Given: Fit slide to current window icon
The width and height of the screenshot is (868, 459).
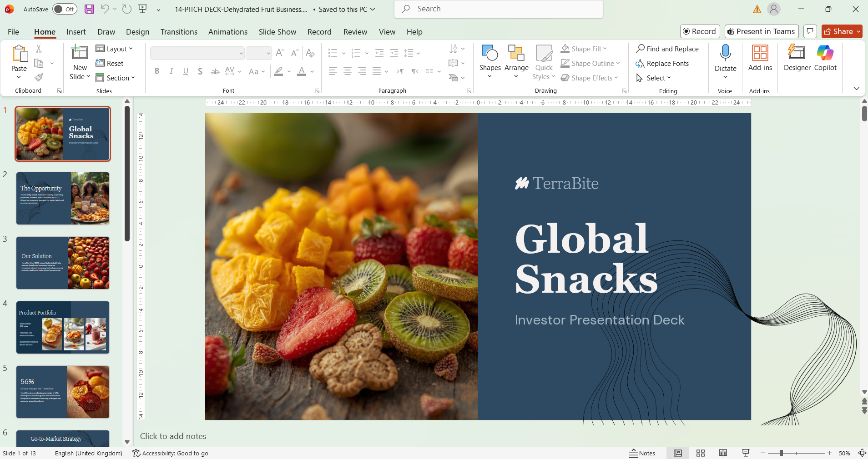Looking at the screenshot, I should point(862,453).
